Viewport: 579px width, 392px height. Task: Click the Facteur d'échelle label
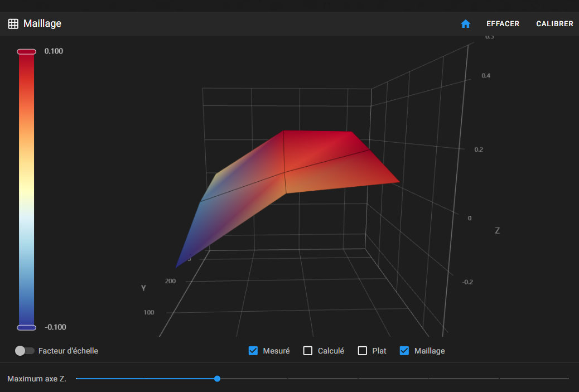(68, 351)
